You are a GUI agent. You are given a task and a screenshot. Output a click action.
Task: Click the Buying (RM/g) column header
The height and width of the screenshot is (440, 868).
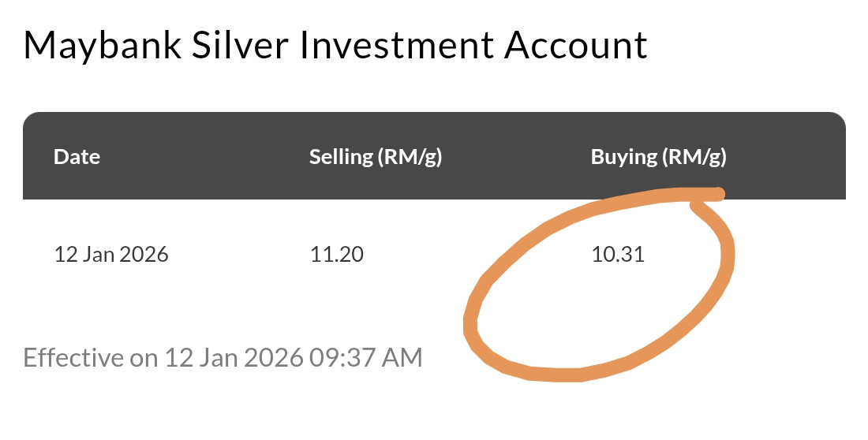pyautogui.click(x=658, y=156)
